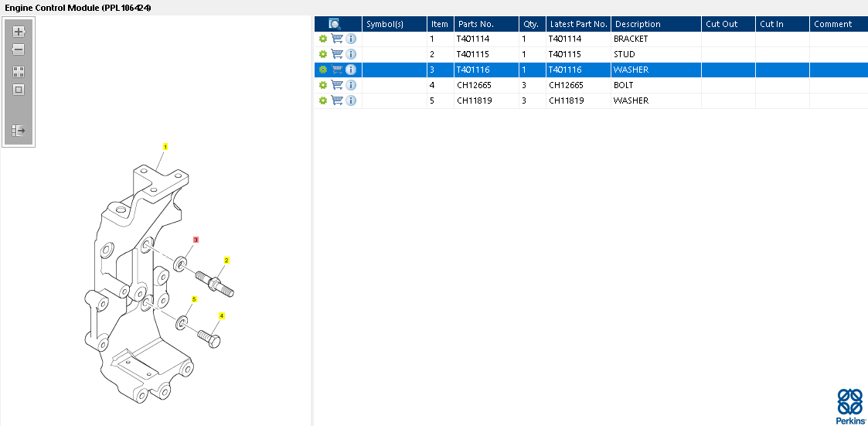868x426 pixels.
Task: Click the list export arrow icon
Action: 19,131
